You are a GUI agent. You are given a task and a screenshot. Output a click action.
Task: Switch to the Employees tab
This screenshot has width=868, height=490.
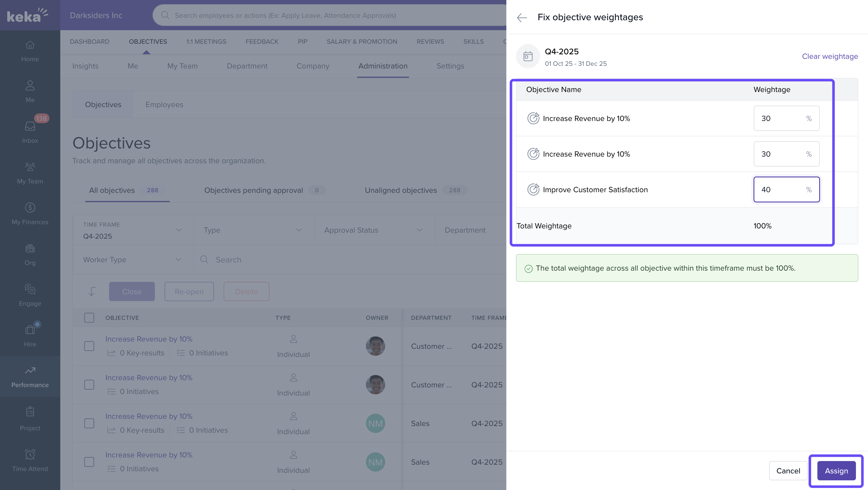point(164,104)
